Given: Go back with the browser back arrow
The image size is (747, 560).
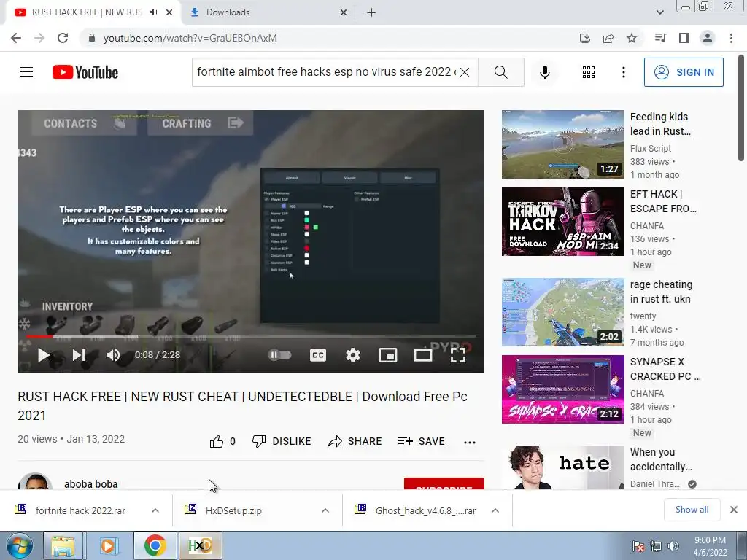Looking at the screenshot, I should point(16,38).
